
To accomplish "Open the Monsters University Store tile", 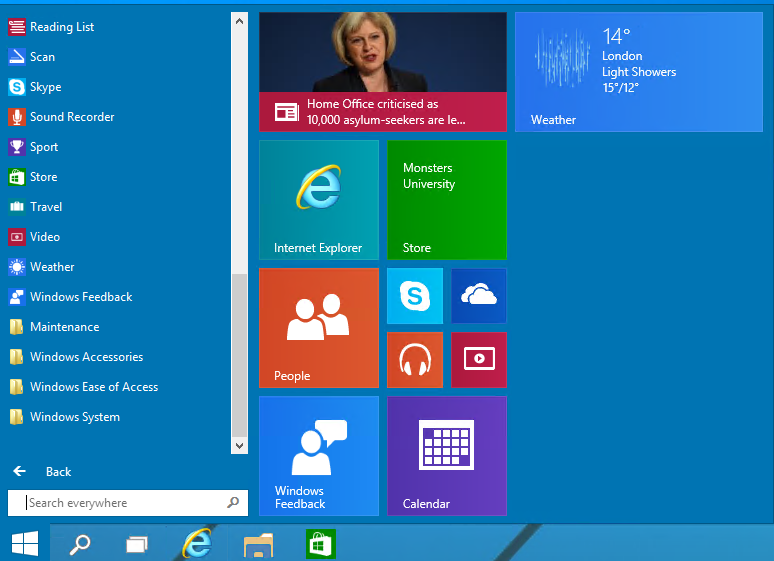I will point(447,200).
